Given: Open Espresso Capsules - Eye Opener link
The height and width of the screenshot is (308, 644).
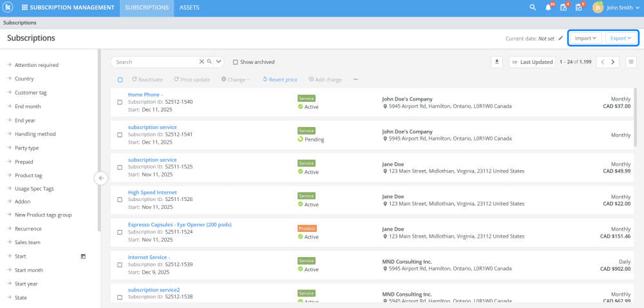Looking at the screenshot, I should point(180,225).
